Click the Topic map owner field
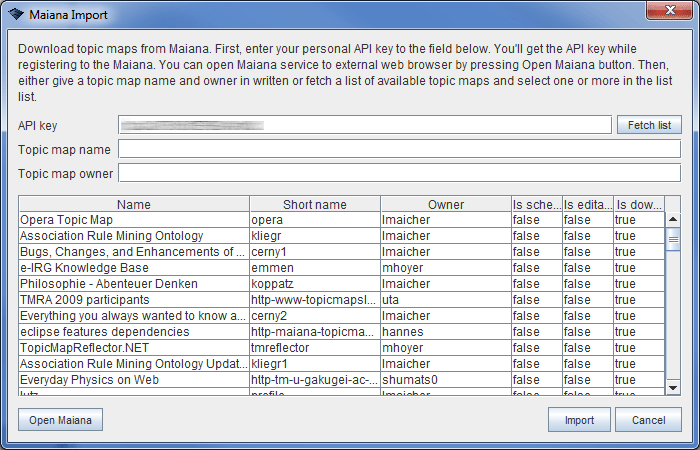The width and height of the screenshot is (700, 450). pos(399,173)
